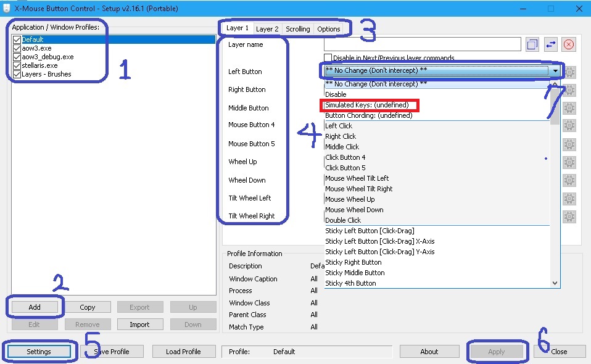The width and height of the screenshot is (591, 364).
Task: Click the dropdown list scroll-up arrow
Action: pos(555,84)
